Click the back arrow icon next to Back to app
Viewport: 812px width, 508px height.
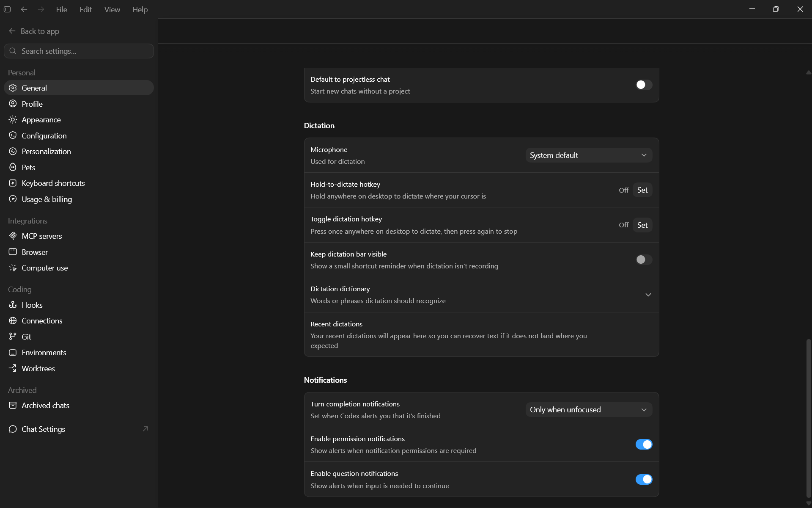[x=12, y=31]
